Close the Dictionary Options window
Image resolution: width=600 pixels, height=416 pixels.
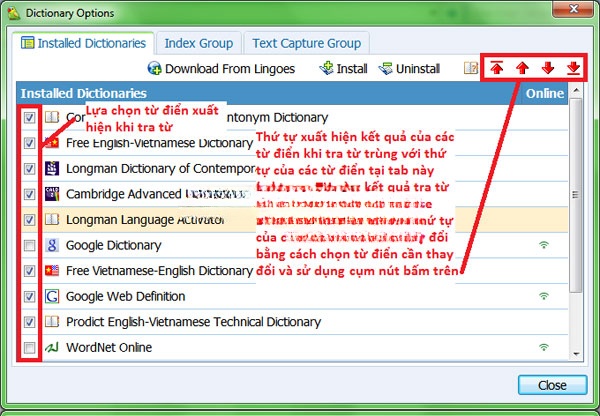[x=573, y=9]
